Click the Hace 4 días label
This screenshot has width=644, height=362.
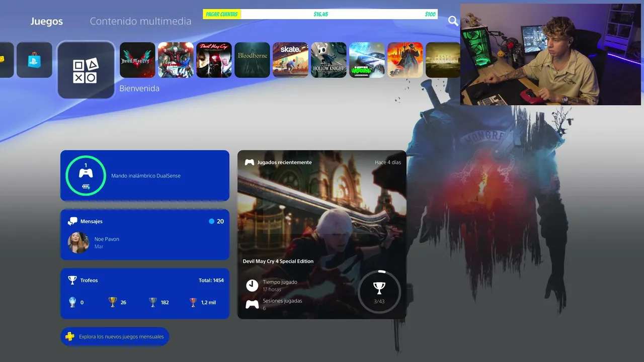(x=388, y=162)
